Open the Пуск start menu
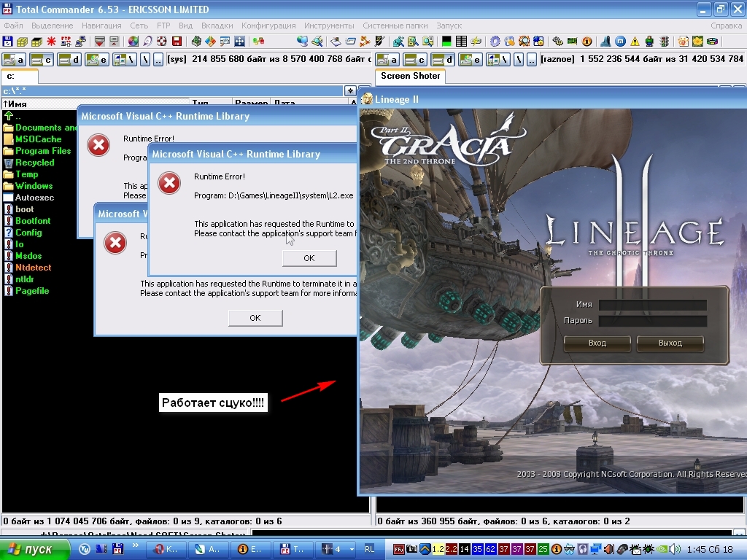The height and width of the screenshot is (560, 747). pos(34,549)
